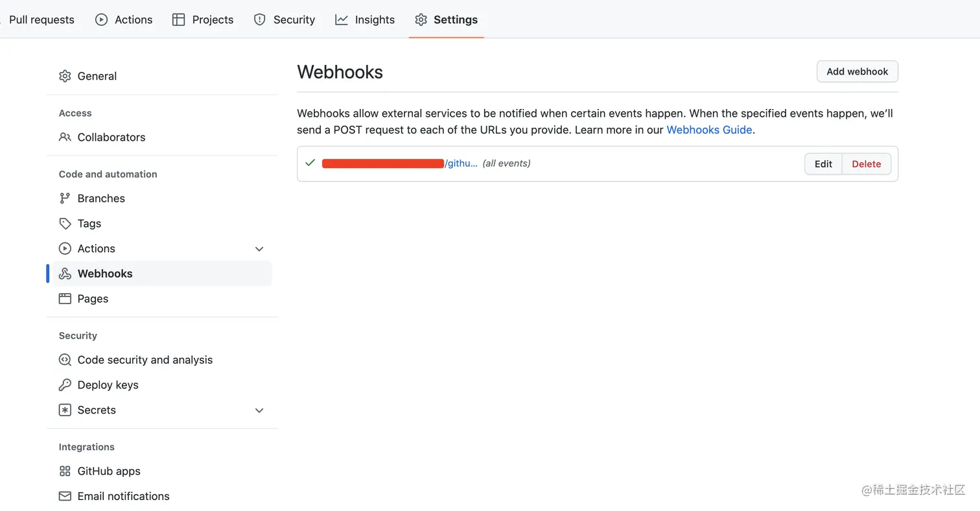This screenshot has height=511, width=980.
Task: Select the Collaborators people icon
Action: click(65, 137)
